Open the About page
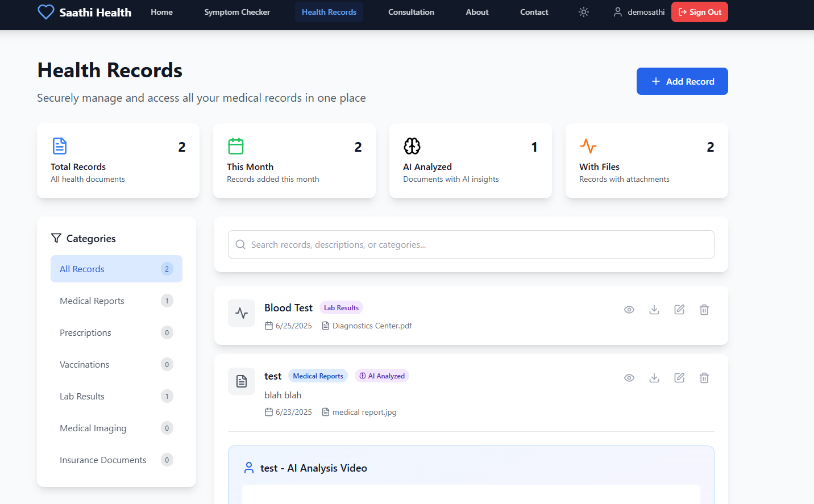This screenshot has height=504, width=814. pyautogui.click(x=477, y=12)
